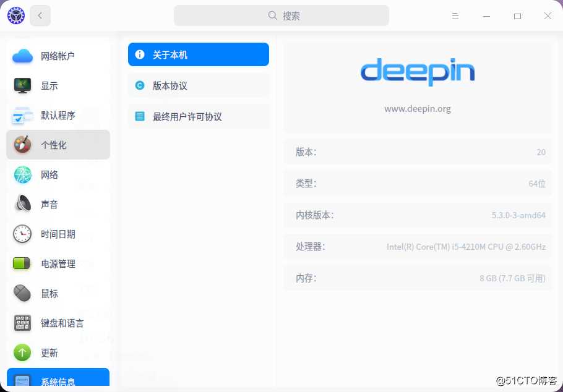The width and height of the screenshot is (563, 392).
Task: Click the 版本 value 20
Action: pyautogui.click(x=541, y=152)
